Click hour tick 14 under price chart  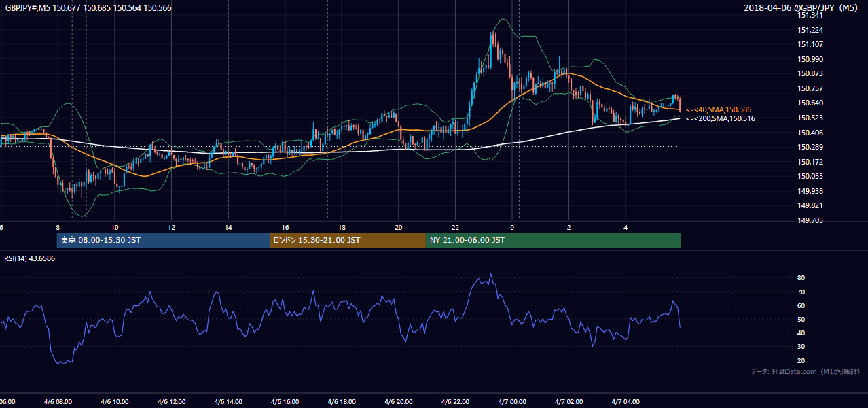(228, 228)
